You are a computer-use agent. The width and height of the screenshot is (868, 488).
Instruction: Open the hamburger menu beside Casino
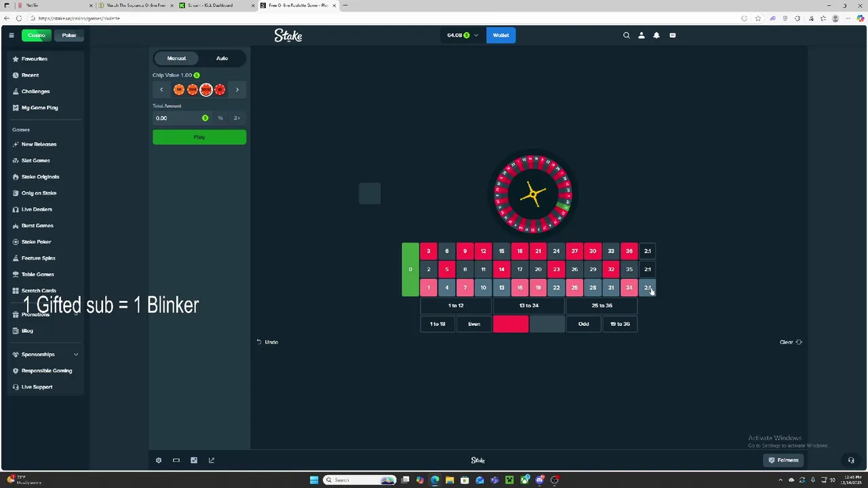[x=11, y=35]
